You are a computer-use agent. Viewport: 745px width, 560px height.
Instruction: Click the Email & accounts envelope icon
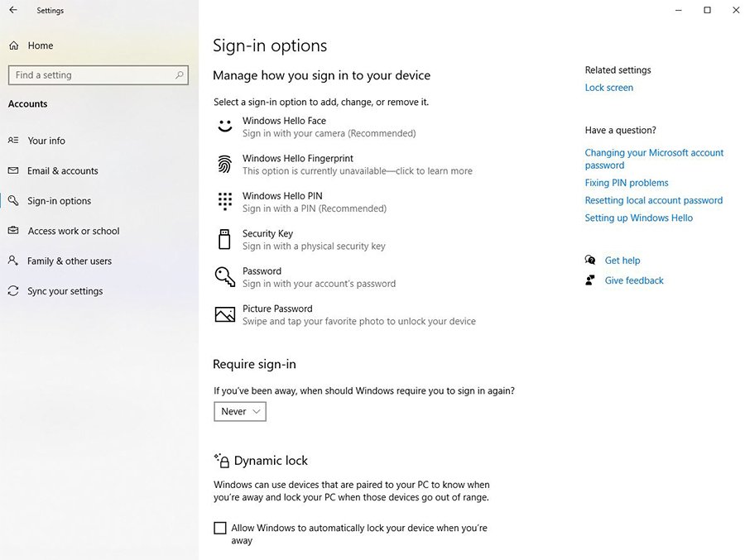point(13,170)
